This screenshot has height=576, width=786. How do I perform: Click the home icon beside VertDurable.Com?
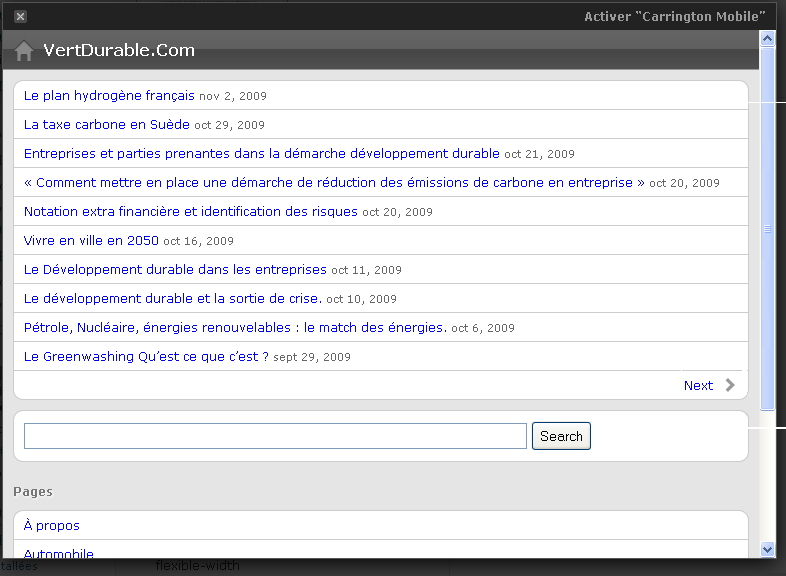click(24, 51)
